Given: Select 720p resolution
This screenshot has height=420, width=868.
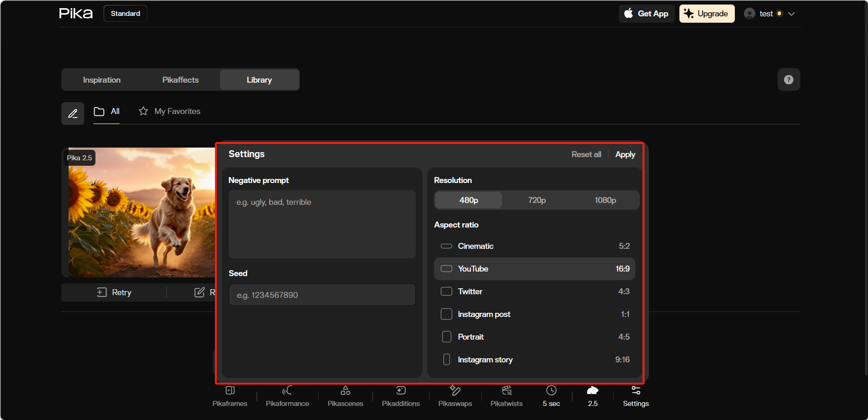Looking at the screenshot, I should click(537, 200).
